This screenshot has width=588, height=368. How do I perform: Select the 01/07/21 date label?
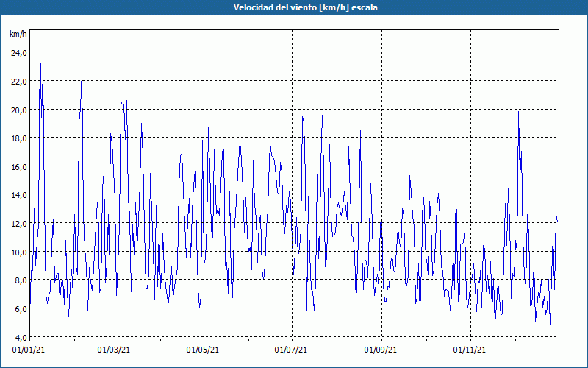click(290, 350)
